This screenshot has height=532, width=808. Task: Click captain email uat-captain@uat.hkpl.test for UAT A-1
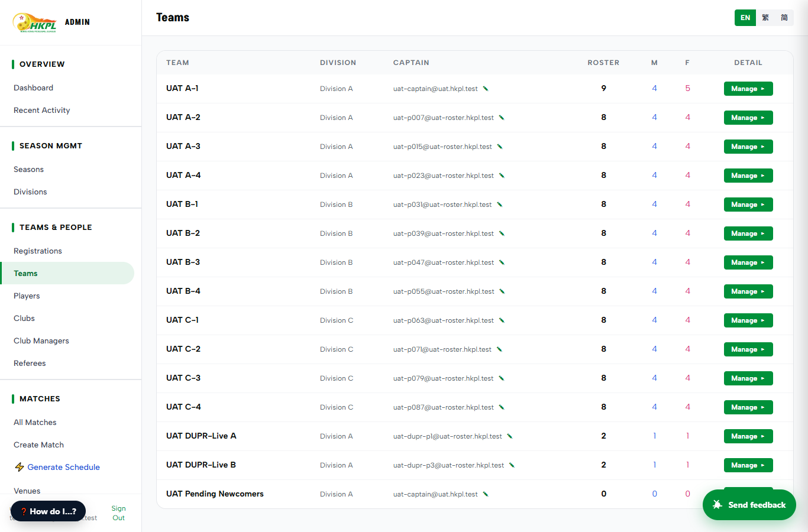435,89
